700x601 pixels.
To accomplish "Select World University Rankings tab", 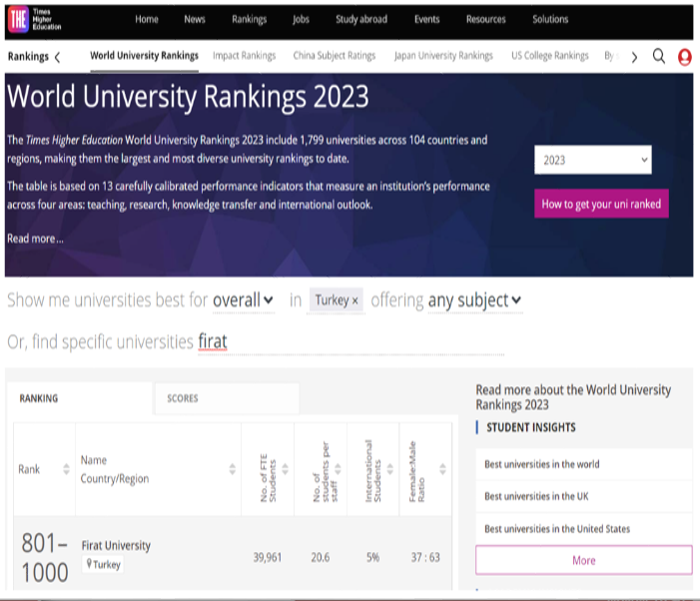I will tap(144, 56).
